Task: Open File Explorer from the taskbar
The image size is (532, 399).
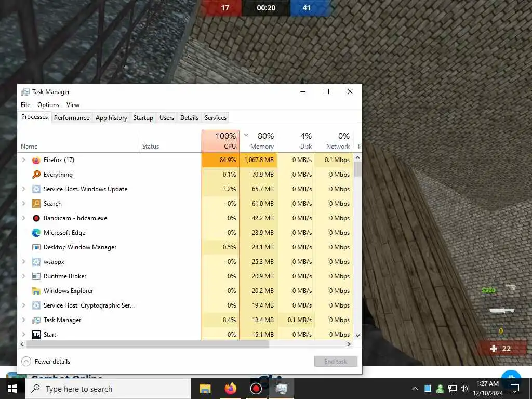Action: pyautogui.click(x=205, y=389)
